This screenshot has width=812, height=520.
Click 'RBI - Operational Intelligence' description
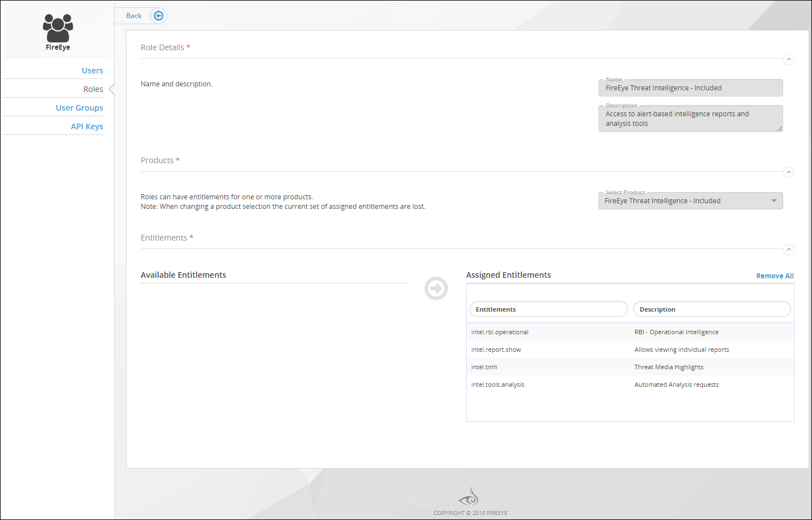point(676,332)
